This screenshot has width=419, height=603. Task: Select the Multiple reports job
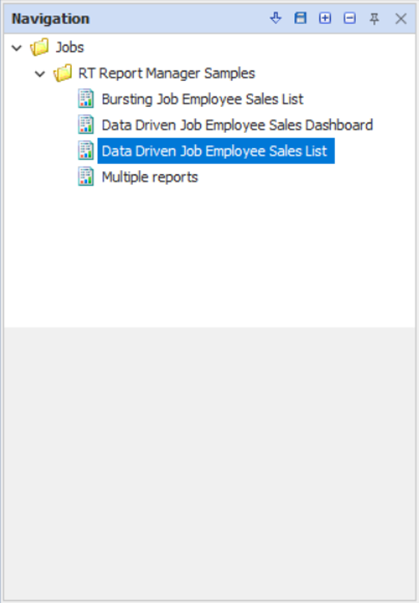tap(150, 177)
